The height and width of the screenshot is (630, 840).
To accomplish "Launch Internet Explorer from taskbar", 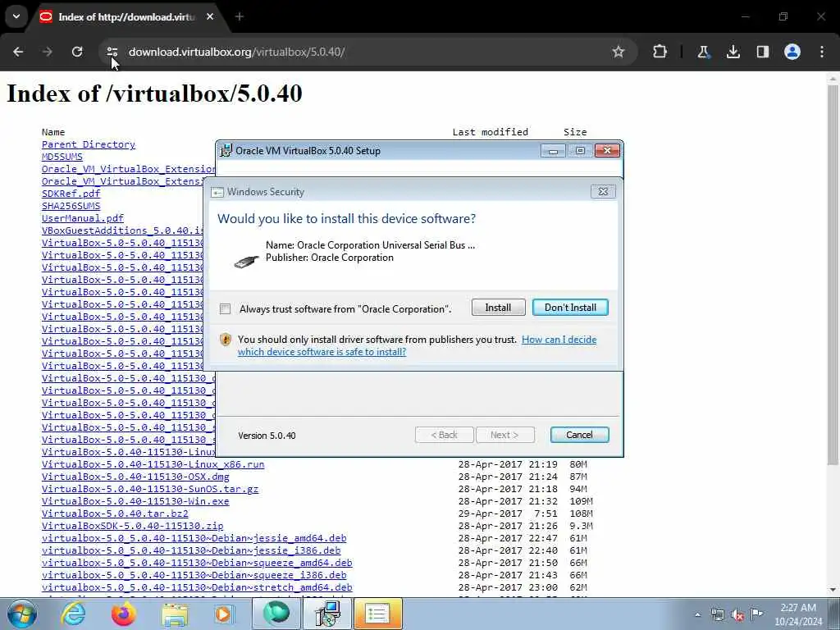I will (72, 614).
